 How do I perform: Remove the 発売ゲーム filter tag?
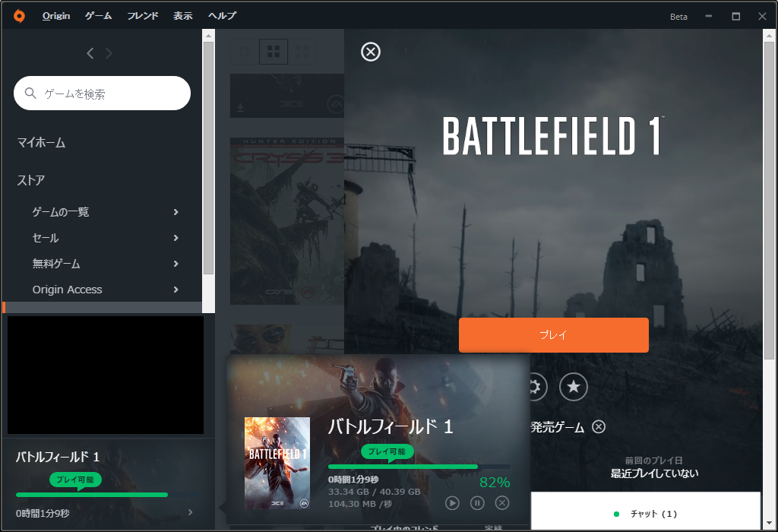[x=599, y=427]
